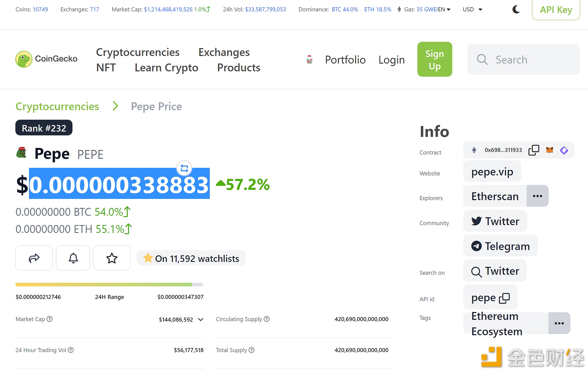588x371 pixels.
Task: Click the candy jar icon
Action: coord(309,60)
